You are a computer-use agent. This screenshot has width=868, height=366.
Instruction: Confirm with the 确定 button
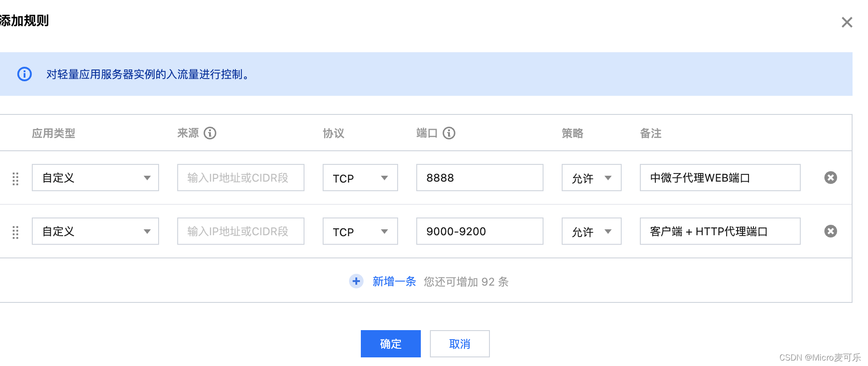(391, 344)
